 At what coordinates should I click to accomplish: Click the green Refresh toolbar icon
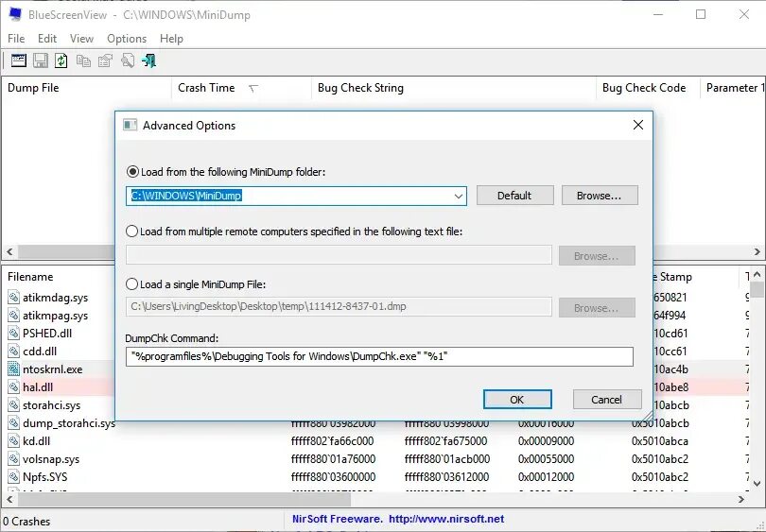[61, 60]
